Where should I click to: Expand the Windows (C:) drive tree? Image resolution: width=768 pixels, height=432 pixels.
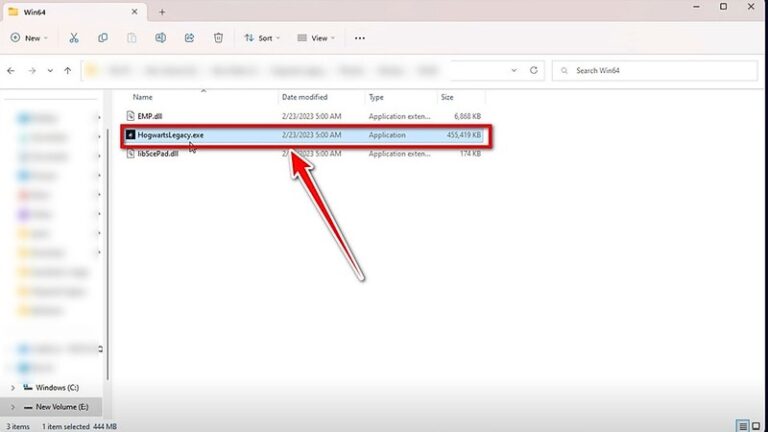[x=13, y=387]
